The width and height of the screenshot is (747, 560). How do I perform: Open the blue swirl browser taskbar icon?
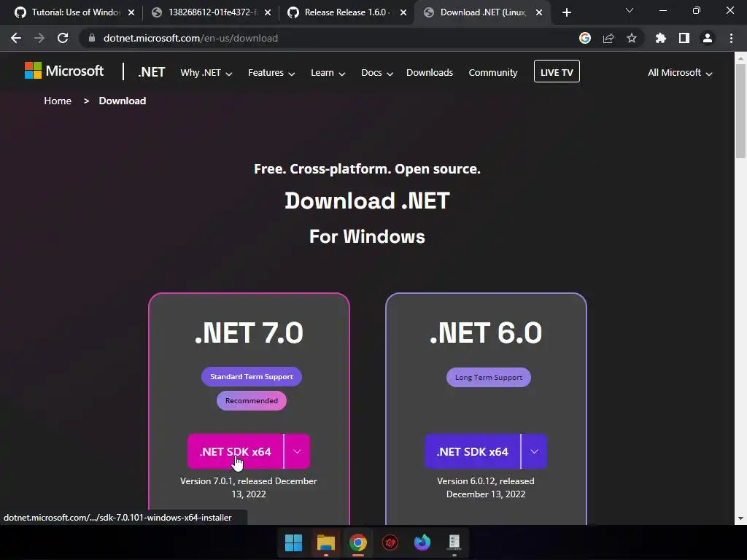[x=422, y=542]
